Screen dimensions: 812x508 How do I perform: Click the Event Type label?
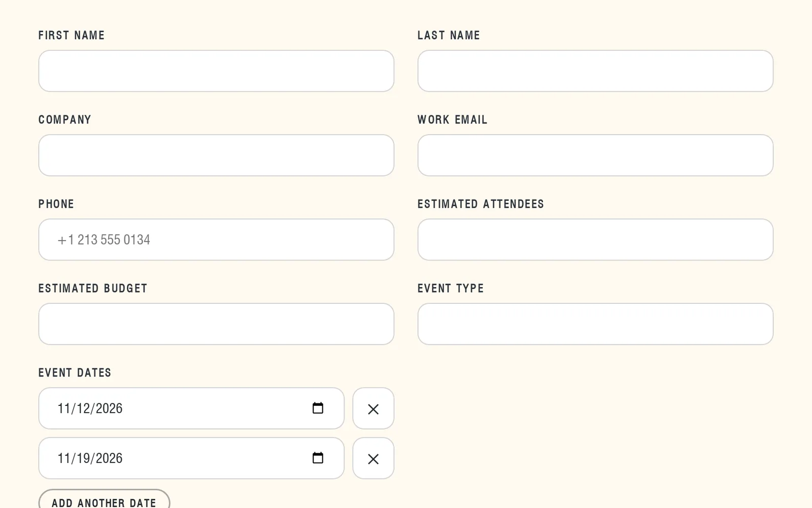pyautogui.click(x=451, y=289)
